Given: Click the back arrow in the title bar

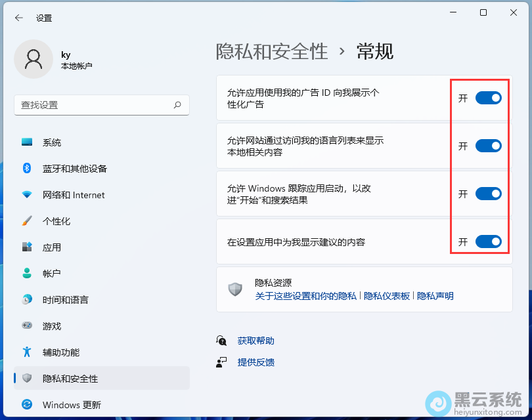Looking at the screenshot, I should click(18, 18).
